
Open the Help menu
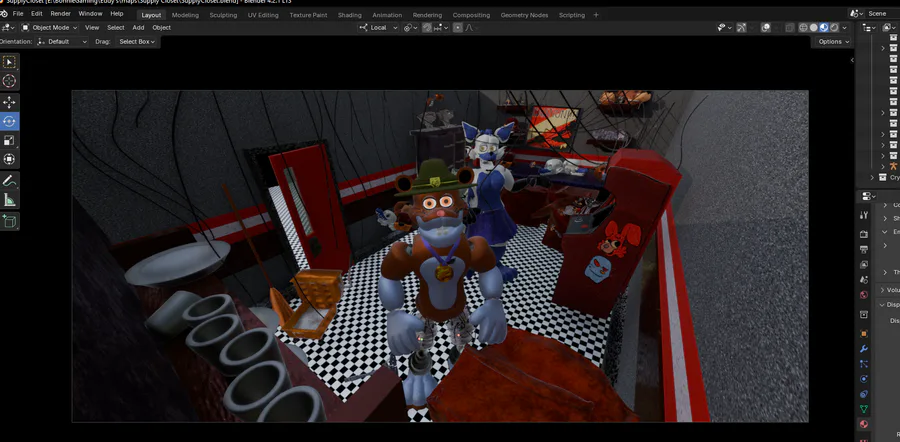117,14
